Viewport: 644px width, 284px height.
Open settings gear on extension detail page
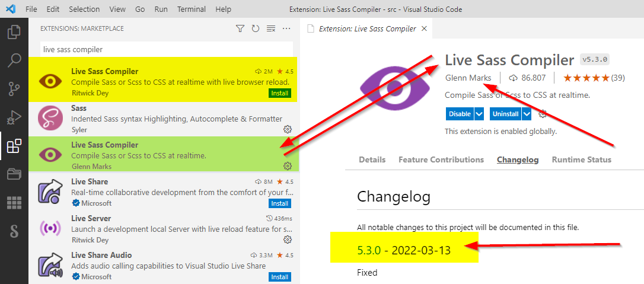pyautogui.click(x=543, y=114)
